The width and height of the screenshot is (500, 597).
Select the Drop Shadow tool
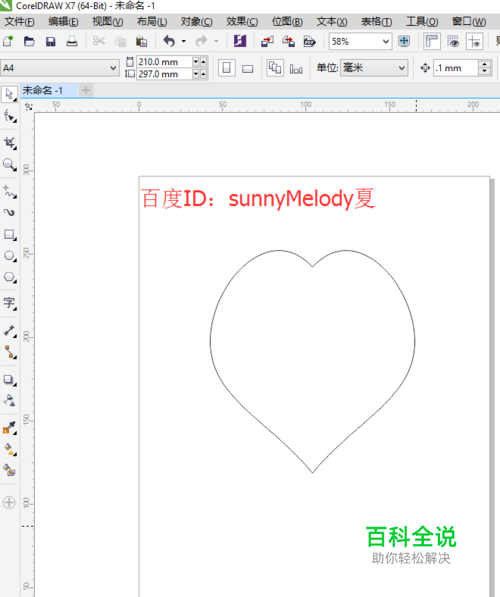tap(9, 380)
